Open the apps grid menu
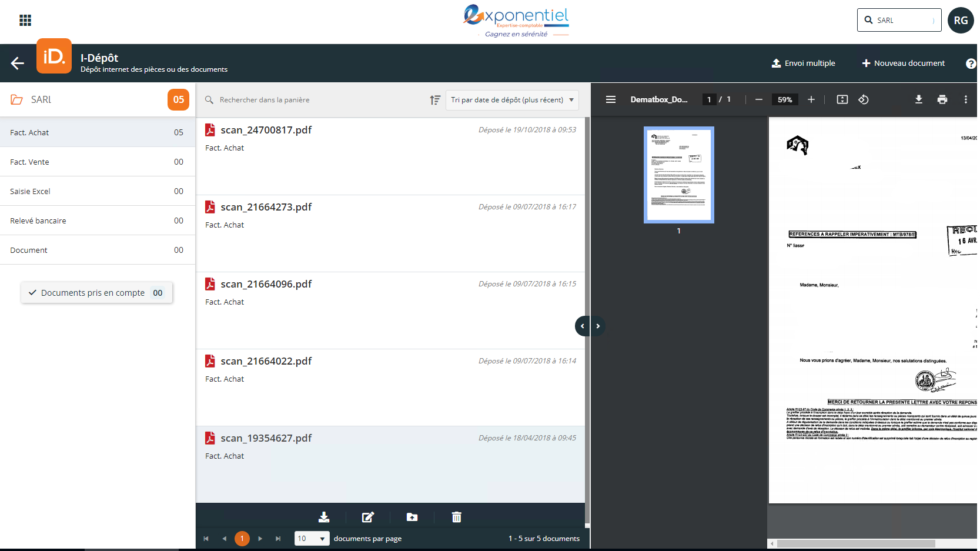980x551 pixels. (25, 21)
